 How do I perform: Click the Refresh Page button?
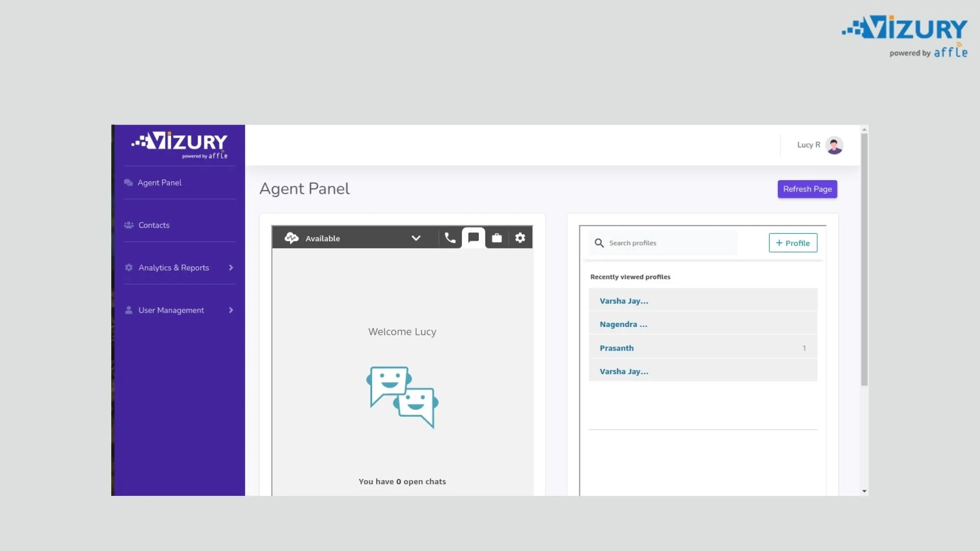coord(807,189)
